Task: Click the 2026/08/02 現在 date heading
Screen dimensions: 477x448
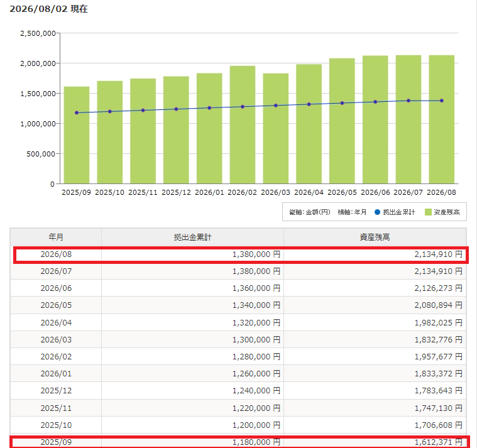Action: pyautogui.click(x=48, y=9)
